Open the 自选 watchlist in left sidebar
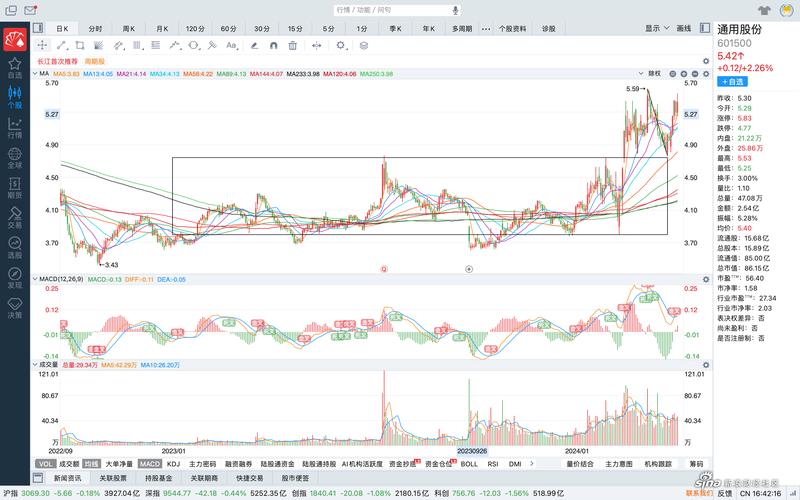 [x=15, y=67]
